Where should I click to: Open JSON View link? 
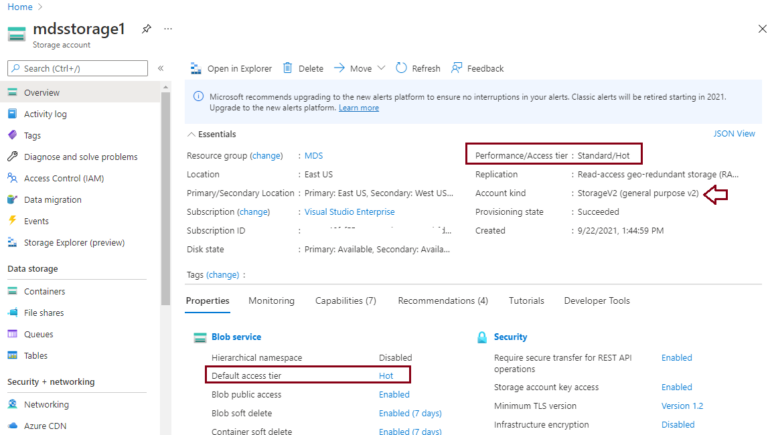[x=734, y=134]
